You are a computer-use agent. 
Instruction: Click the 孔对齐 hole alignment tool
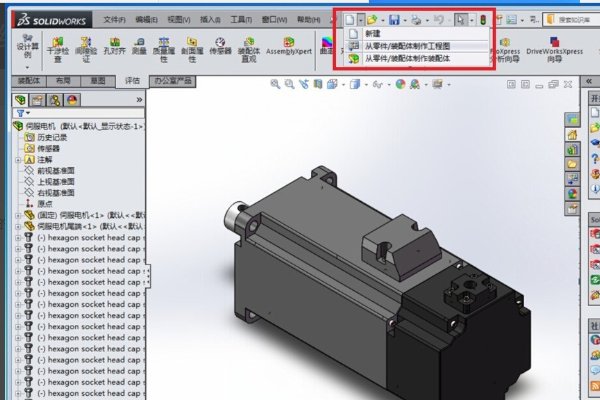(x=114, y=46)
